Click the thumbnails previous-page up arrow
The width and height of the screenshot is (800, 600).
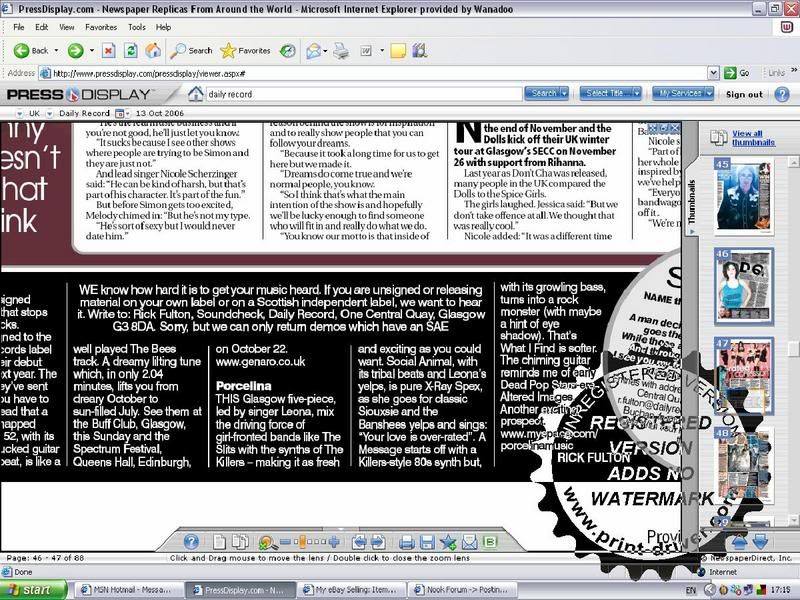(739, 542)
